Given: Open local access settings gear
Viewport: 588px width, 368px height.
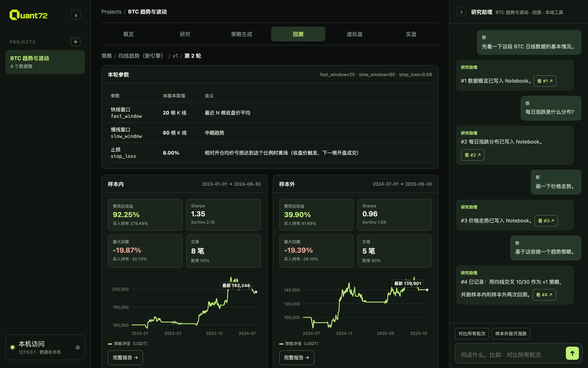Looking at the screenshot, I should coord(78,347).
